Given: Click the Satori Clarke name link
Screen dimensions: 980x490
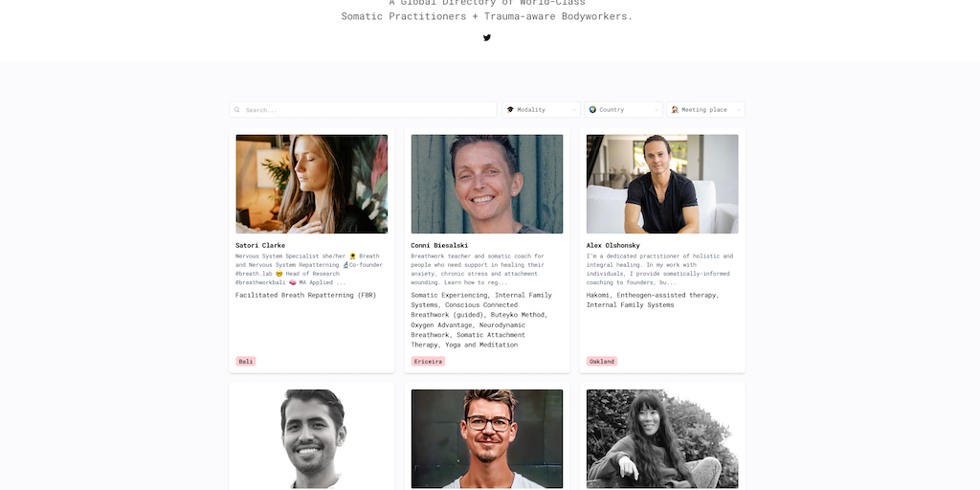Looking at the screenshot, I should click(x=260, y=245).
